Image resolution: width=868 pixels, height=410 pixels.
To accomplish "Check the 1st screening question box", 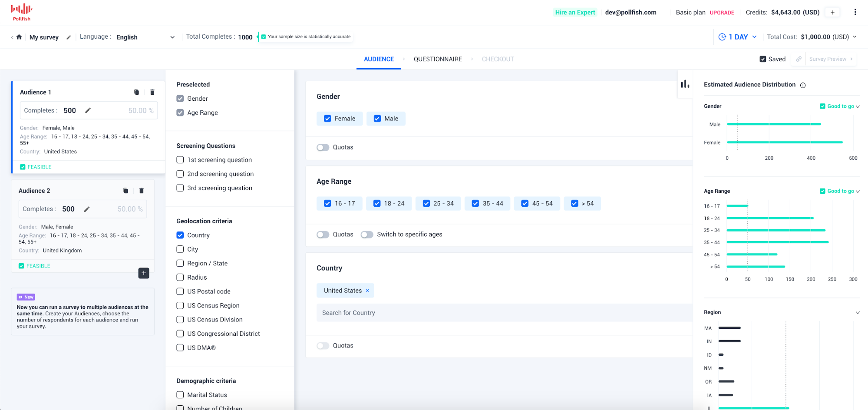I will click(x=180, y=160).
